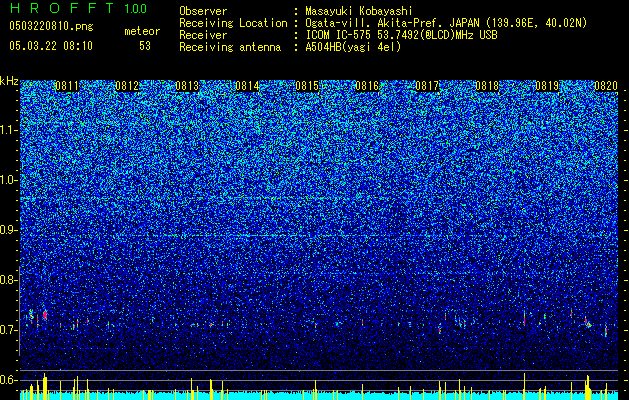
Task: Click the ICOM IC-575 receiver line
Action: point(401,35)
